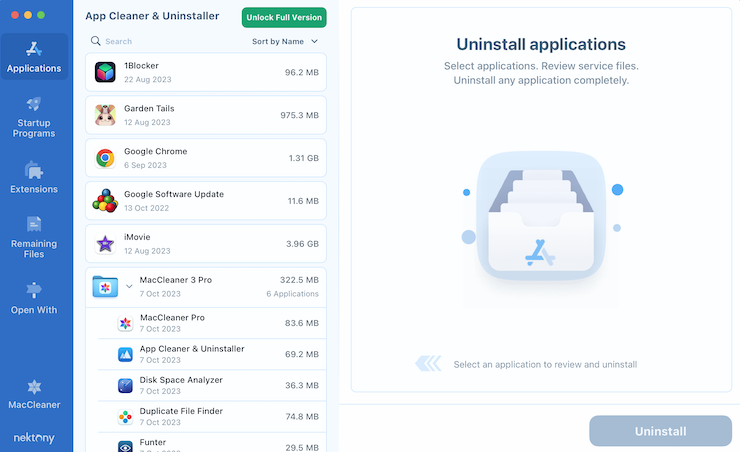Click Disk Space Analyzer icon
740x452 pixels.
point(125,385)
